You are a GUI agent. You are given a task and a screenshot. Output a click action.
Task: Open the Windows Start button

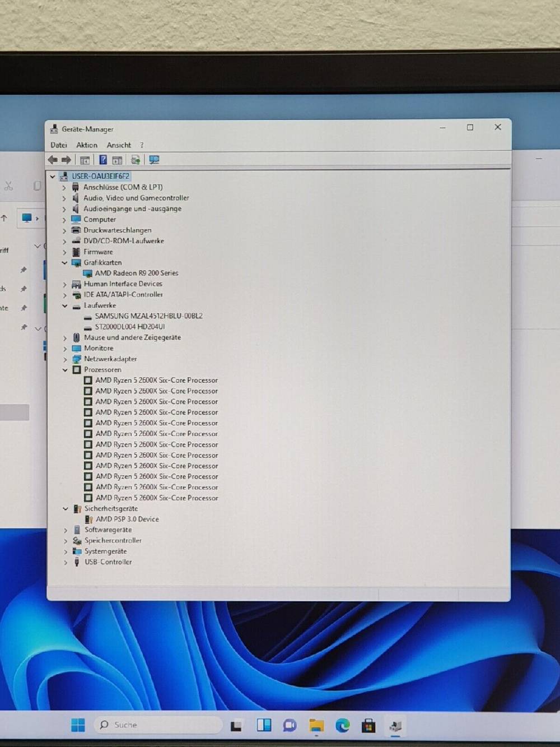coord(78,725)
